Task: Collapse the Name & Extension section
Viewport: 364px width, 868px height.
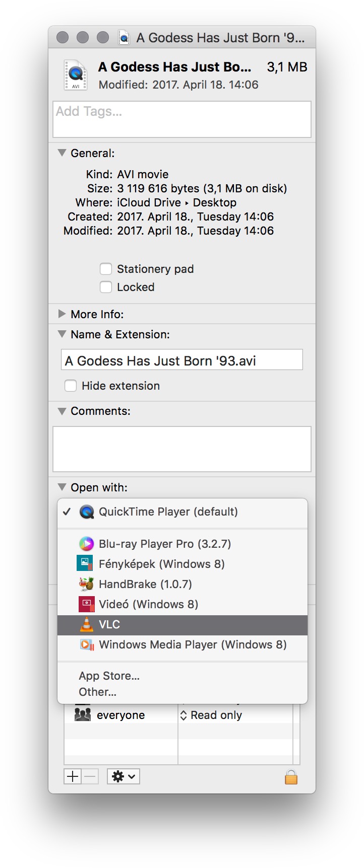Action: (62, 334)
